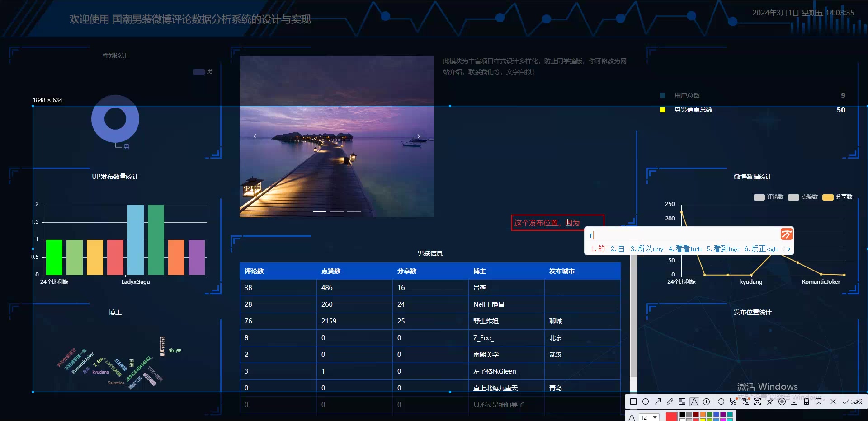The image size is (868, 421).
Task: Pin the screenshot to screen
Action: [x=770, y=402]
